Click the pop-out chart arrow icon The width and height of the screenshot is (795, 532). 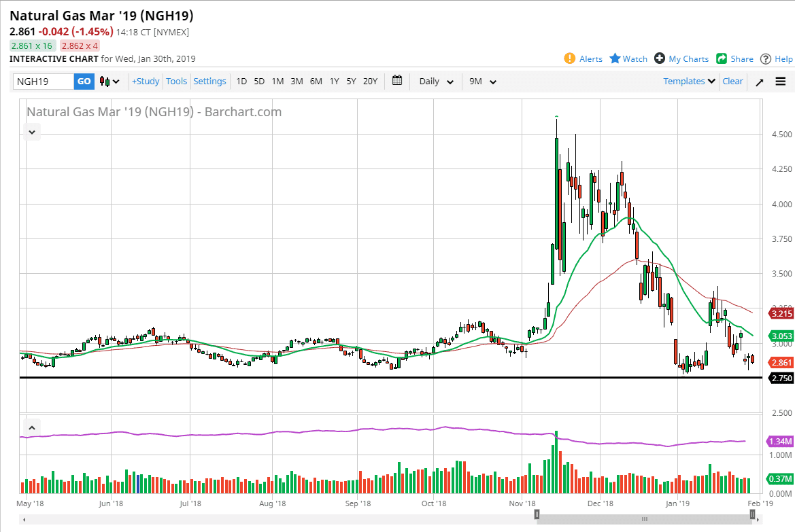click(760, 82)
